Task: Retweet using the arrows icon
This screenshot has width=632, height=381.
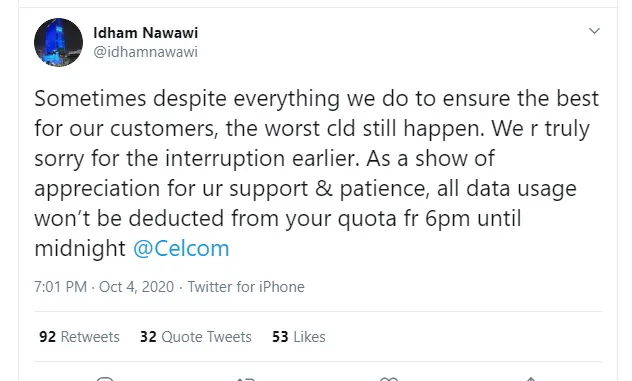Action: point(245,379)
